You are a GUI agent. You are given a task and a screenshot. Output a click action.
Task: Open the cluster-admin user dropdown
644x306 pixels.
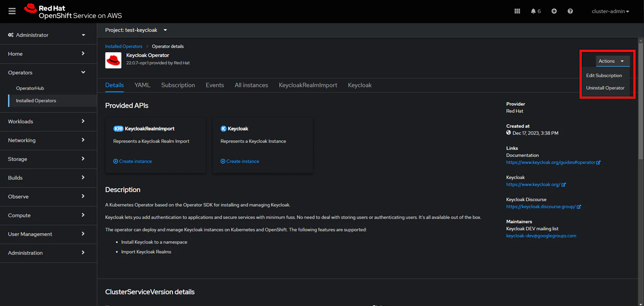point(610,11)
